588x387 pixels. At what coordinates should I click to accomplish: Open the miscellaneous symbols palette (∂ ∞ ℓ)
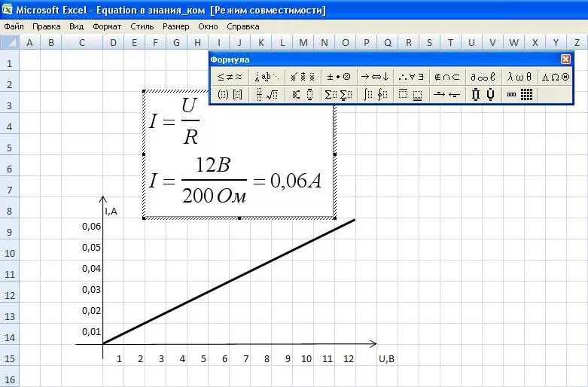pyautogui.click(x=483, y=77)
